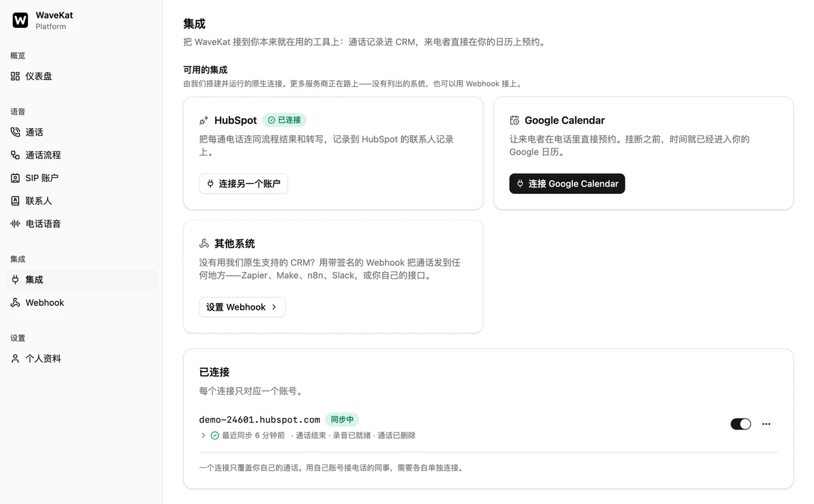The image size is (814, 504).
Task: Click the WaveKat logo icon
Action: coord(20,20)
